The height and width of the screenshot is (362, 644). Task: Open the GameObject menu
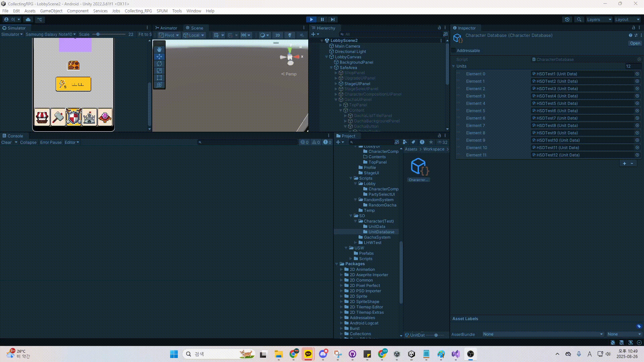(x=51, y=11)
